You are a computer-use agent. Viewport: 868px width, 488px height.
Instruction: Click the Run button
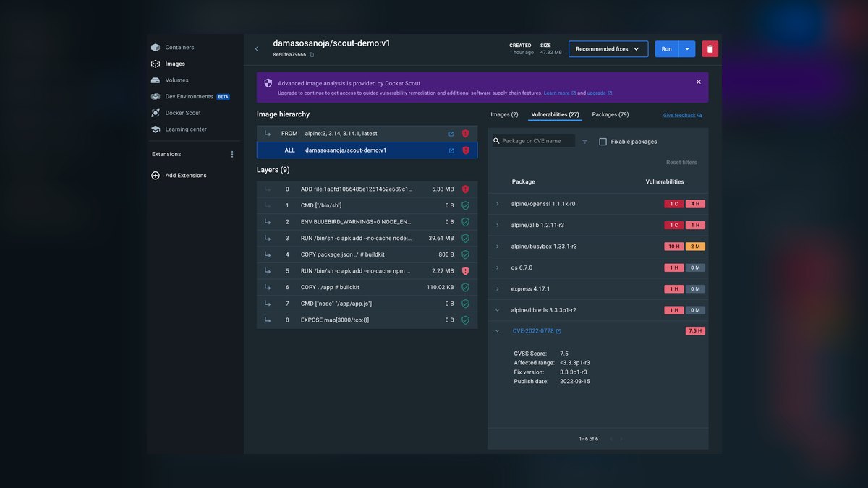coord(667,49)
